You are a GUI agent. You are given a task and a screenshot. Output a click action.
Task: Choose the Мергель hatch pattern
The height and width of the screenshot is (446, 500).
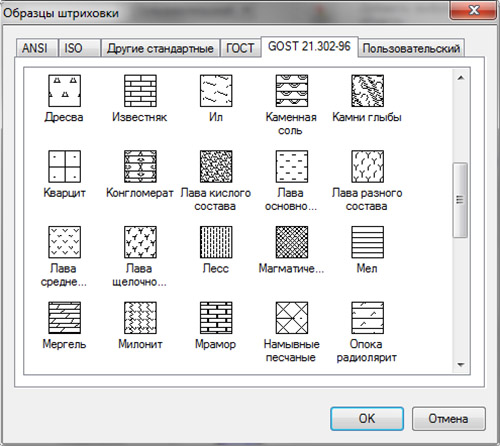65,318
